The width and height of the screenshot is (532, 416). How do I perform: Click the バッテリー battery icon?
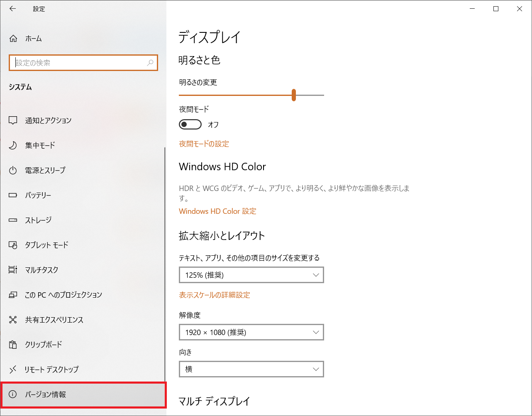click(x=13, y=195)
